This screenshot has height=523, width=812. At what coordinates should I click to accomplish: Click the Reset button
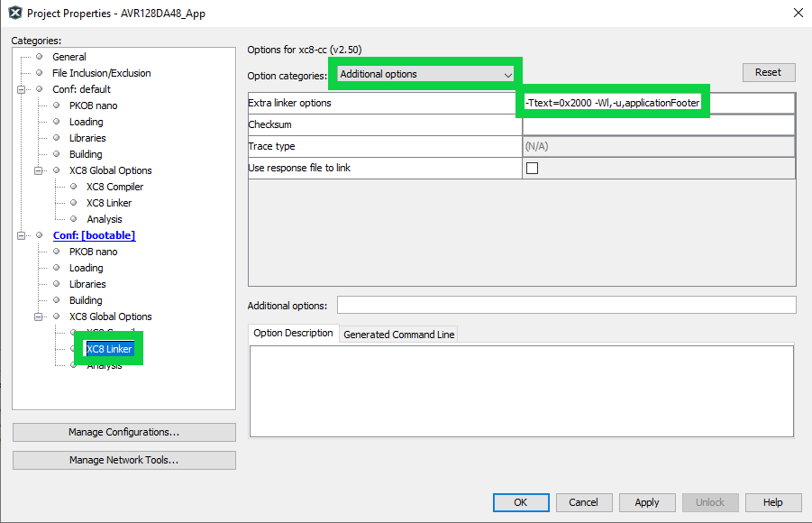(x=768, y=72)
